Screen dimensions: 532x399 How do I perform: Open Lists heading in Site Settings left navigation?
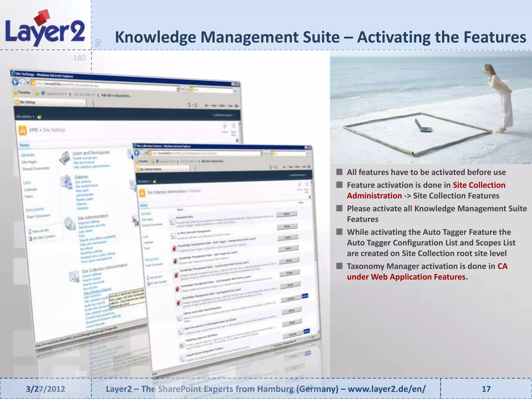pyautogui.click(x=27, y=183)
